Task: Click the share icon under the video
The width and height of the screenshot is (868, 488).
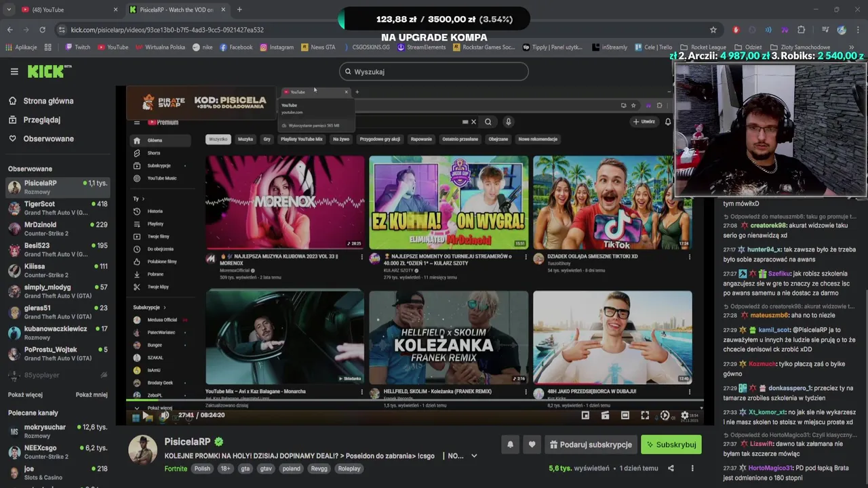Action: pyautogui.click(x=671, y=468)
